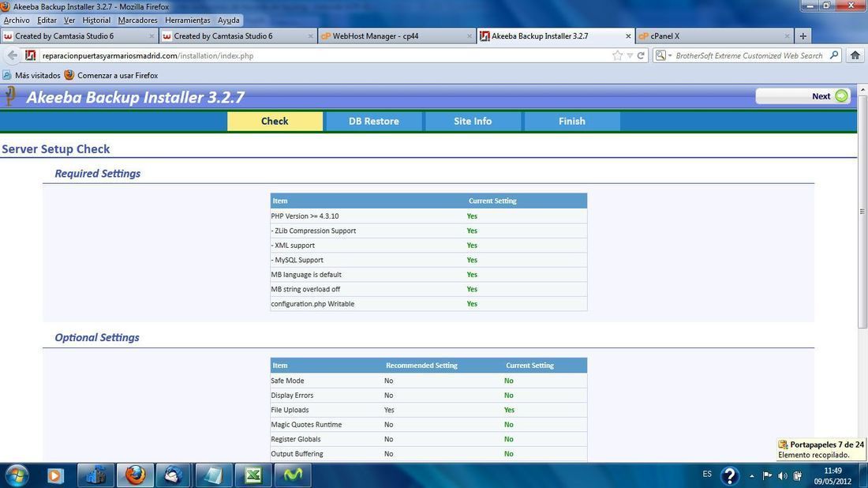Open the Site Info step tab
The height and width of the screenshot is (488, 868).
coord(473,122)
